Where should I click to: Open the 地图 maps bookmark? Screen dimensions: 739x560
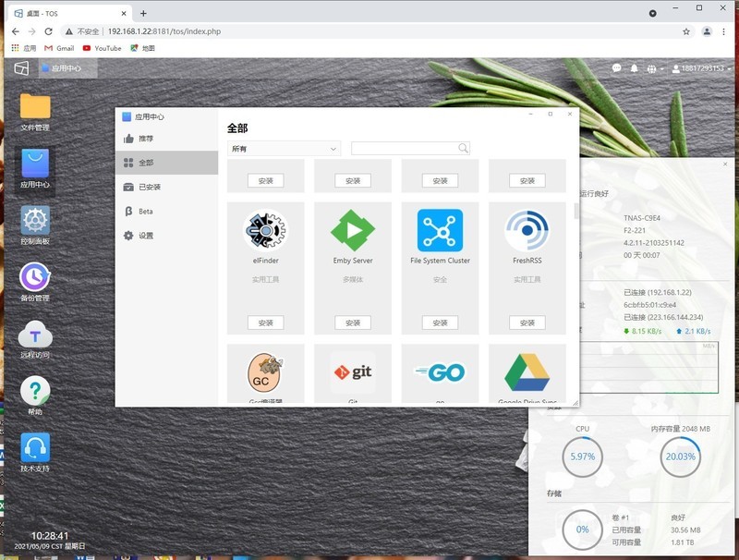tap(143, 48)
